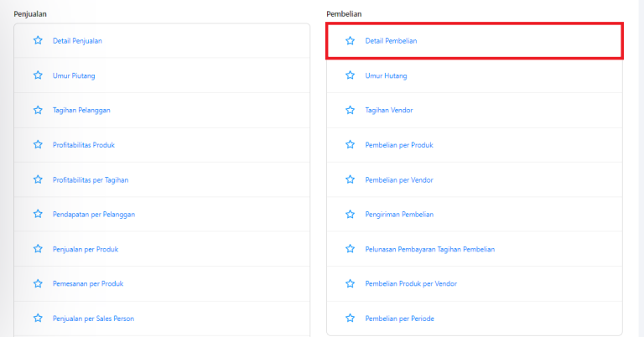Toggle favorite star for Tagihan Pelanggan
The image size is (644, 337).
(x=38, y=110)
